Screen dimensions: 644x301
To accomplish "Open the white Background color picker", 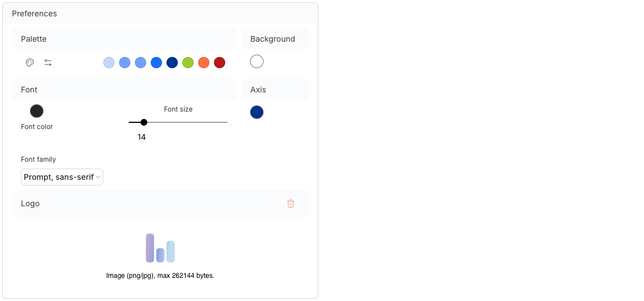I will click(257, 61).
